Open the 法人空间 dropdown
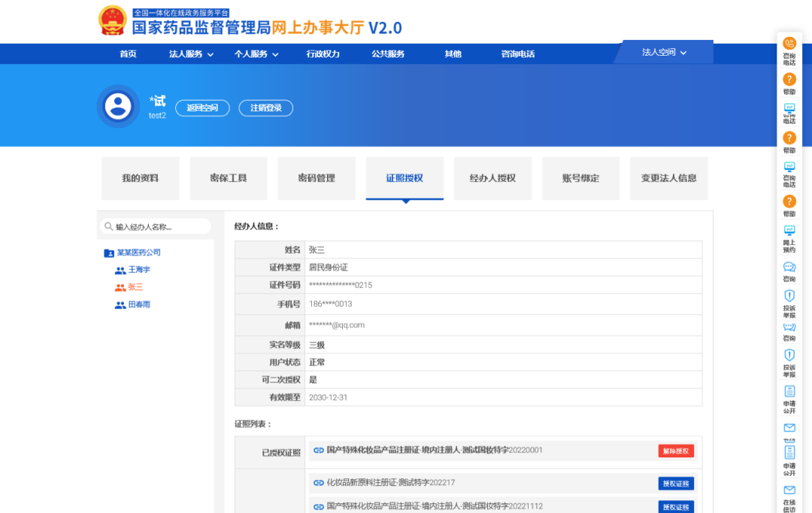Image resolution: width=812 pixels, height=513 pixels. pyautogui.click(x=664, y=53)
